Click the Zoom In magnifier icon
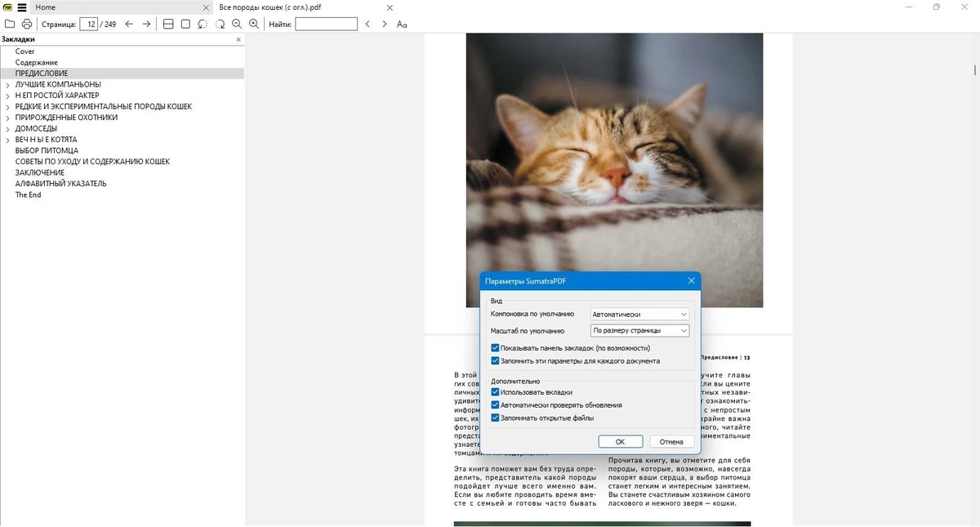980x527 pixels. tap(254, 25)
